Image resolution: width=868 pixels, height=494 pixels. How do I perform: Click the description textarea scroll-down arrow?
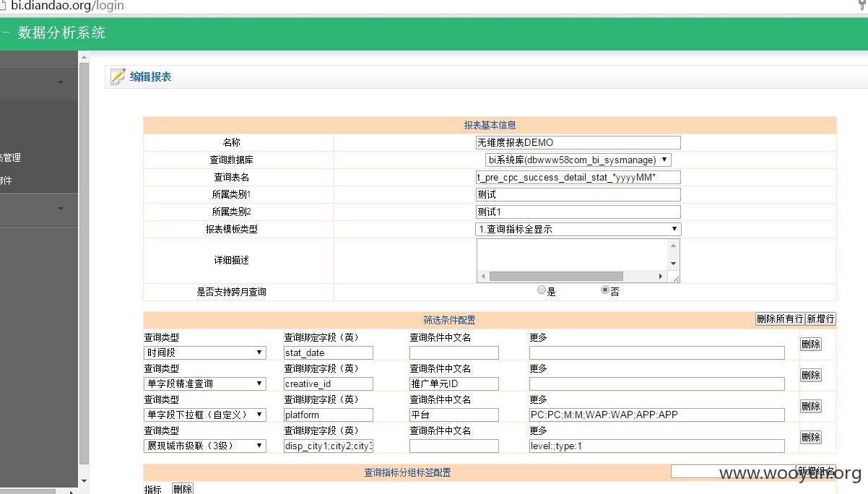click(x=674, y=264)
